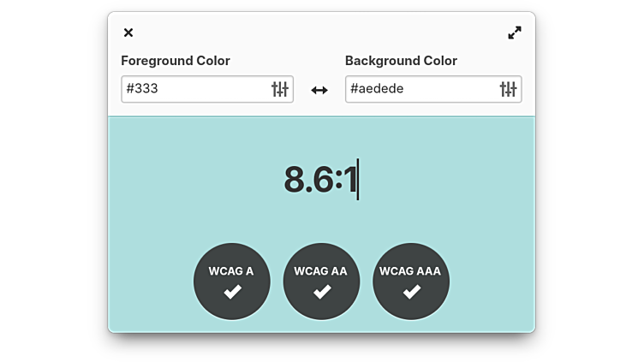This screenshot has width=644, height=362.
Task: Click the 8.6:1 contrast ratio text
Action: 319,181
